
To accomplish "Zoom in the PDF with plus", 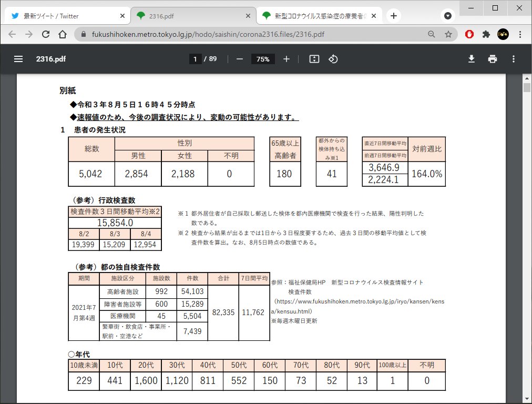I will tap(287, 59).
